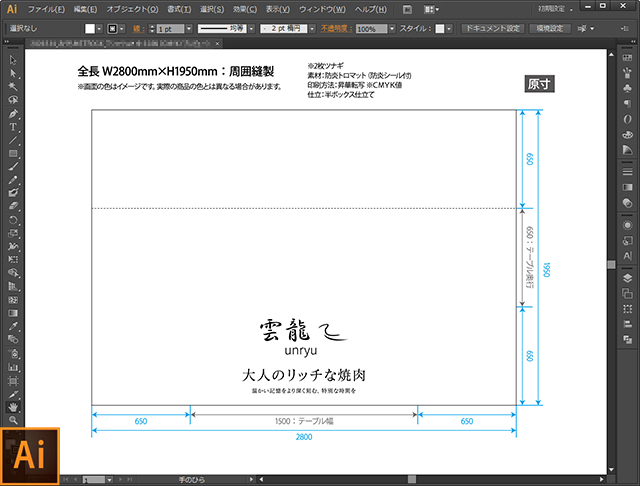Open the 効果(C) menu
Viewport: 640px width, 486px height.
point(247,8)
